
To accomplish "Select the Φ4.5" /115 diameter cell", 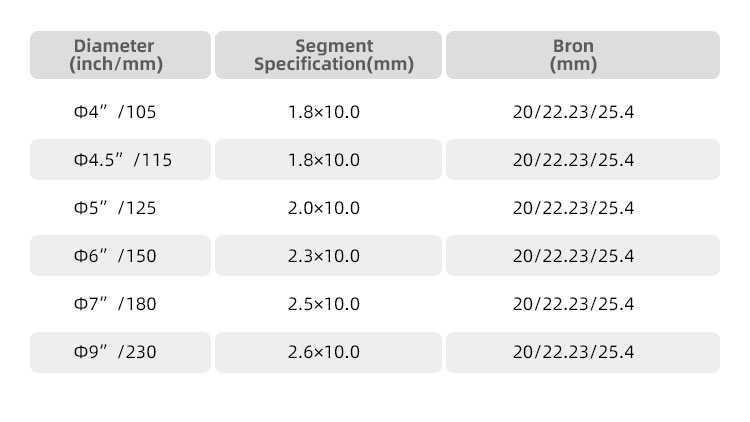I will (120, 160).
